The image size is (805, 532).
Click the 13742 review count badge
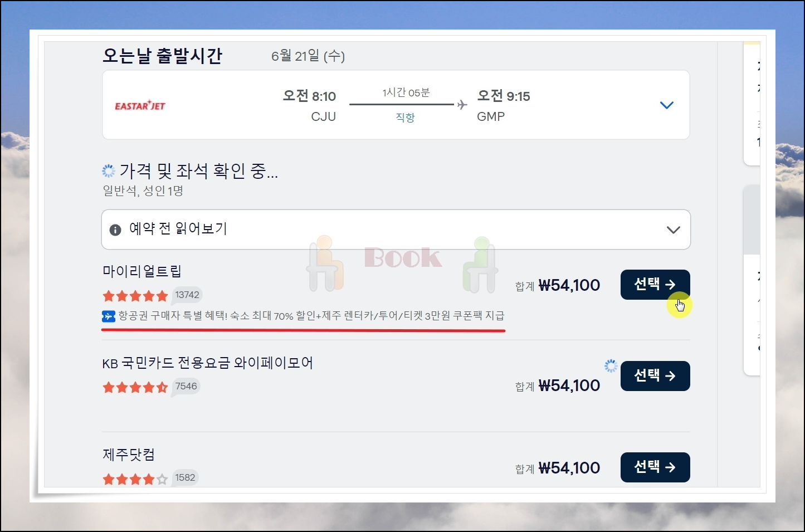[187, 295]
